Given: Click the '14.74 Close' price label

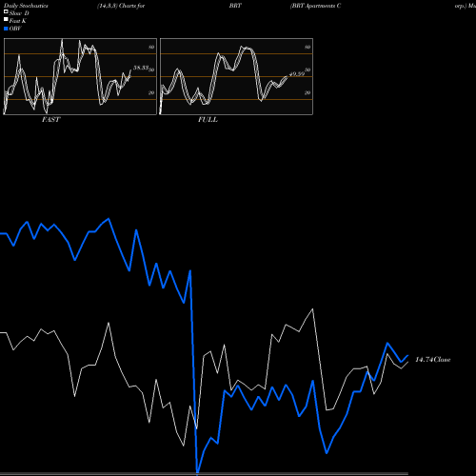Looking at the screenshot, I should [x=433, y=360].
